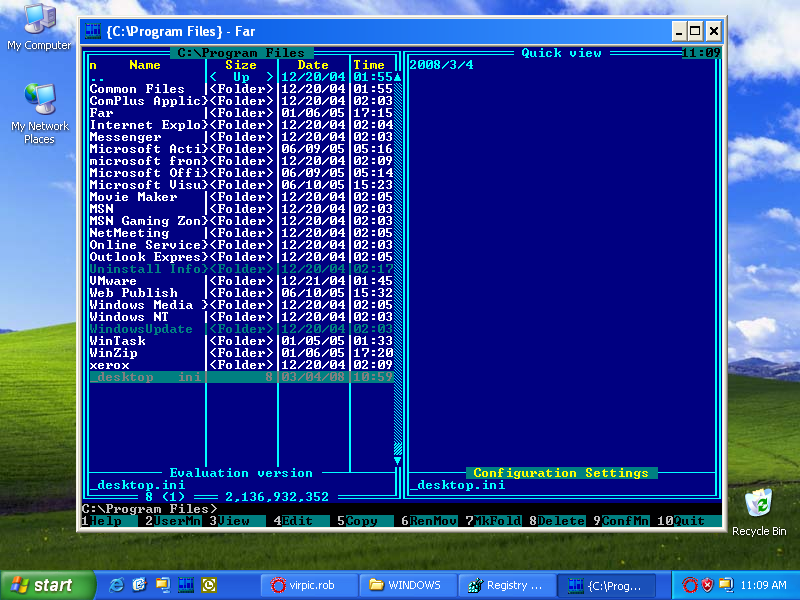Click the red security shield tray icon
This screenshot has width=800, height=600.
point(707,585)
